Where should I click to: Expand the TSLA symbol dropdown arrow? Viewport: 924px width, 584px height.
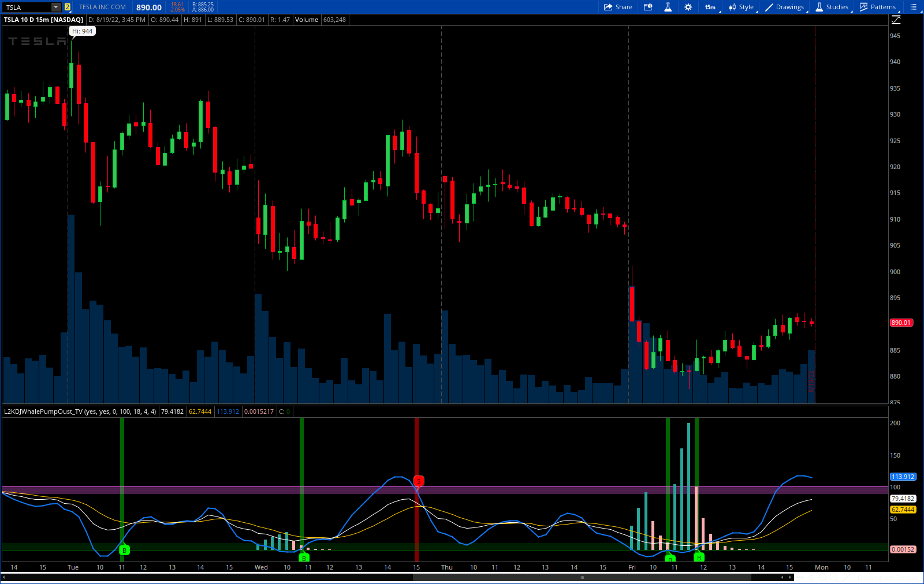[x=56, y=7]
